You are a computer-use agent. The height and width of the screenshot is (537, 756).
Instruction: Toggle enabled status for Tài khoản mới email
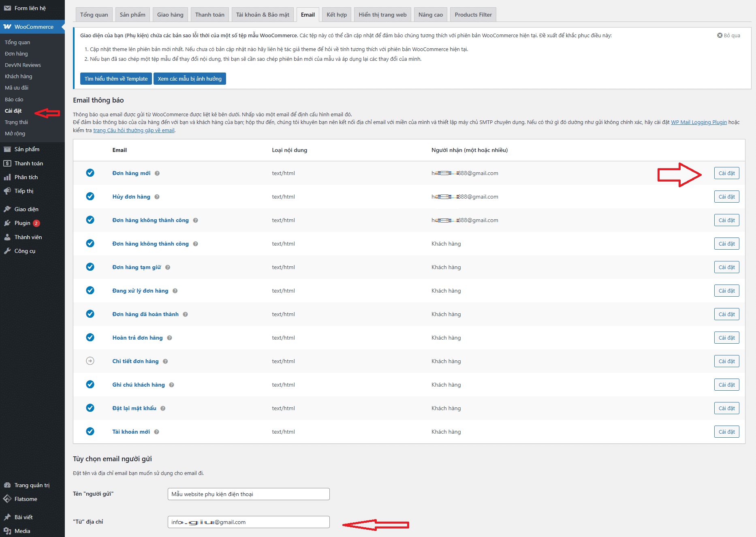point(90,432)
